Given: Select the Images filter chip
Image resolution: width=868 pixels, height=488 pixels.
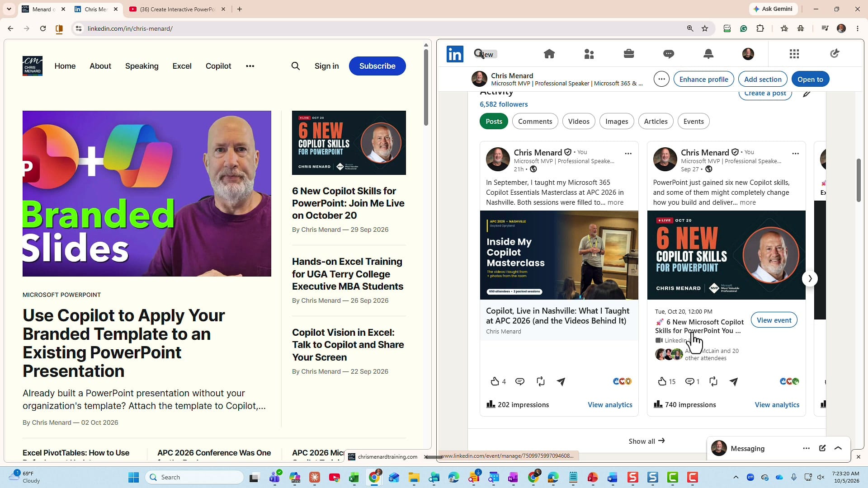Looking at the screenshot, I should click(x=617, y=122).
